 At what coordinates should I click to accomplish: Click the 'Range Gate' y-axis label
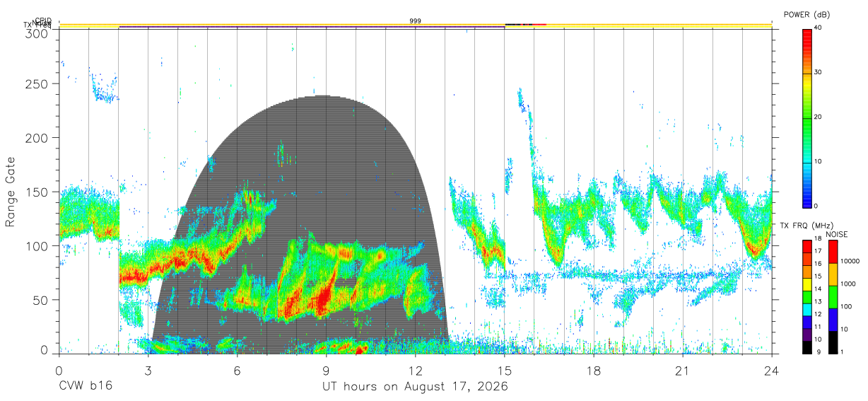coord(11,192)
